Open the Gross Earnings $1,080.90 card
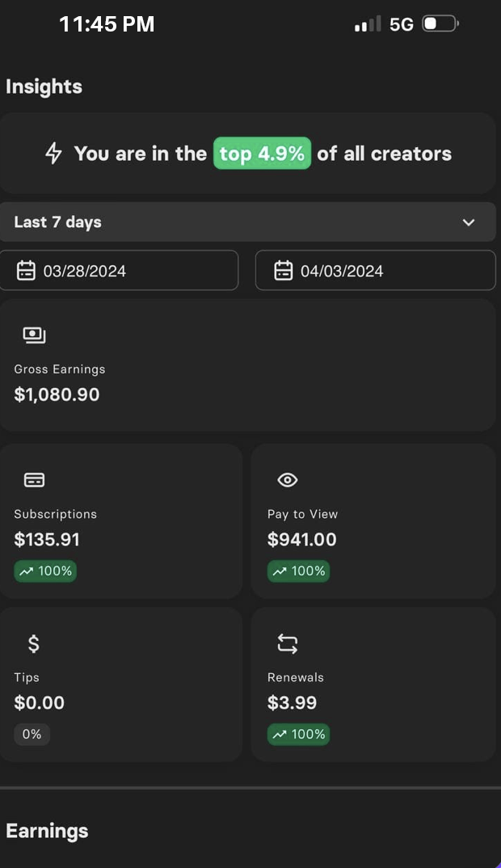The image size is (501, 868). 246,365
